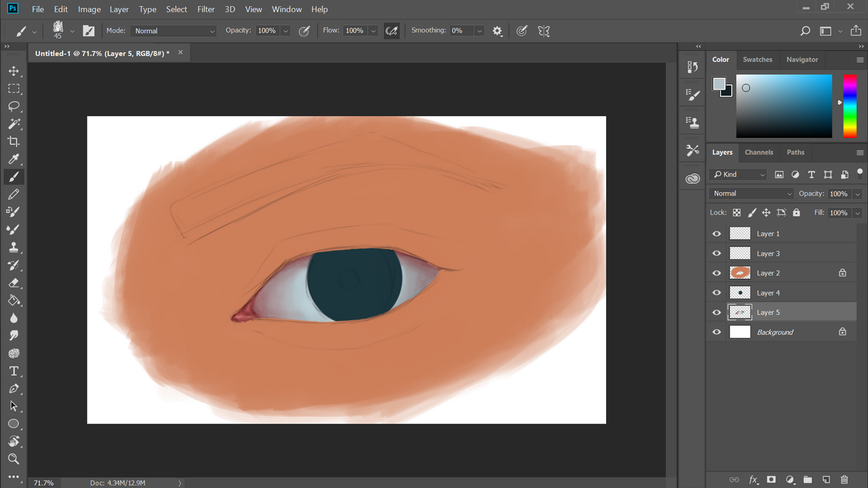The height and width of the screenshot is (488, 868).
Task: Select the Lasso tool
Action: coord(14,107)
